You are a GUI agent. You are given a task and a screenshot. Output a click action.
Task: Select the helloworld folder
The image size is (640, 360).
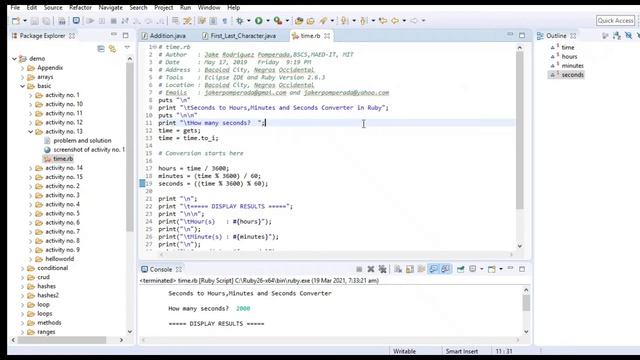point(60,259)
